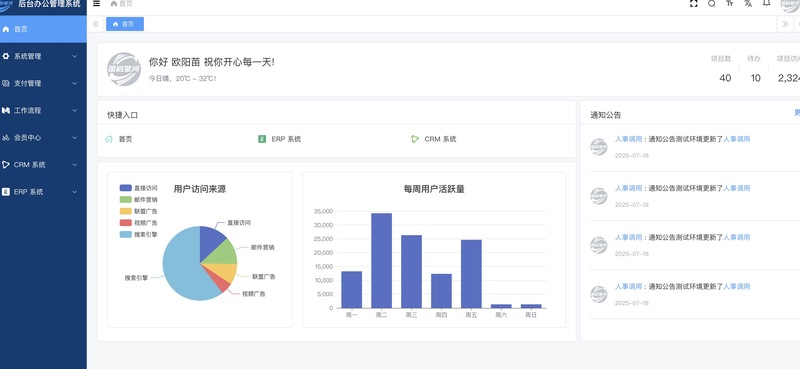Open notifications bell icon
This screenshot has height=369, width=800.
(766, 3)
